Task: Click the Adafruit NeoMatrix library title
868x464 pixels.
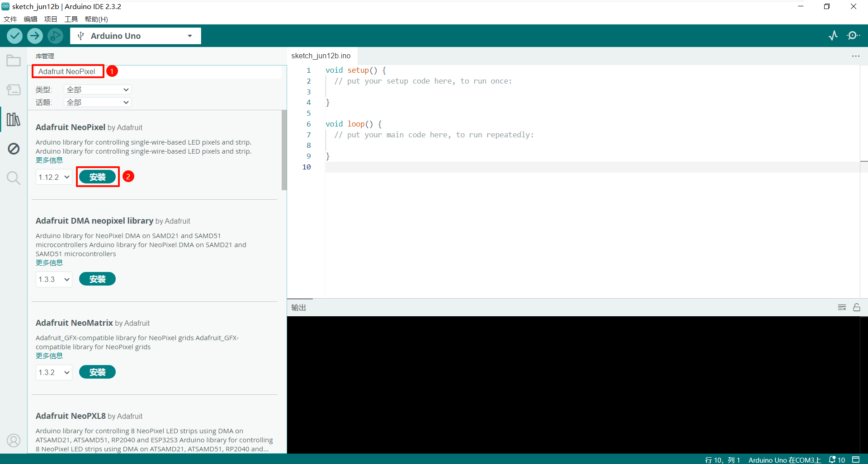Action: [x=74, y=323]
